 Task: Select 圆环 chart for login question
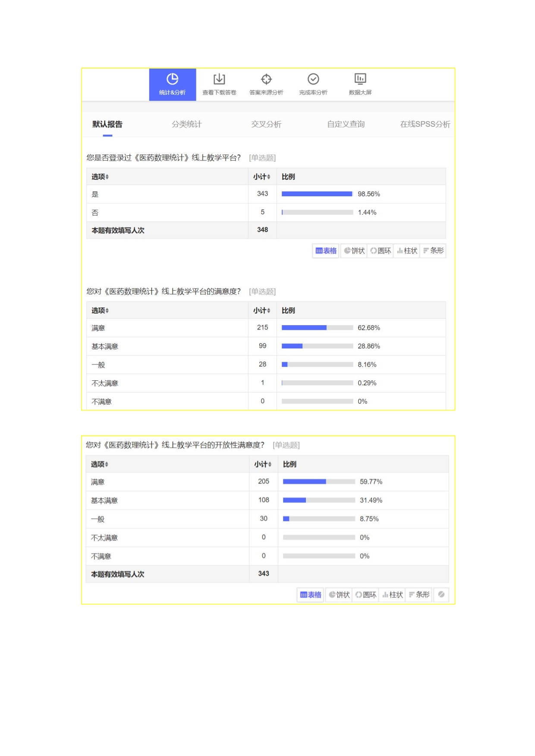(381, 251)
